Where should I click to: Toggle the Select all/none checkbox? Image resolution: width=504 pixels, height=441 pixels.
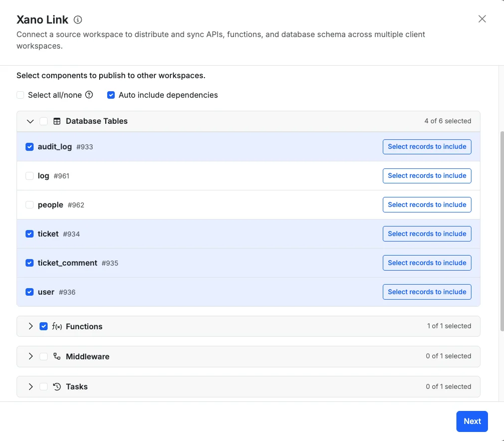click(x=20, y=95)
